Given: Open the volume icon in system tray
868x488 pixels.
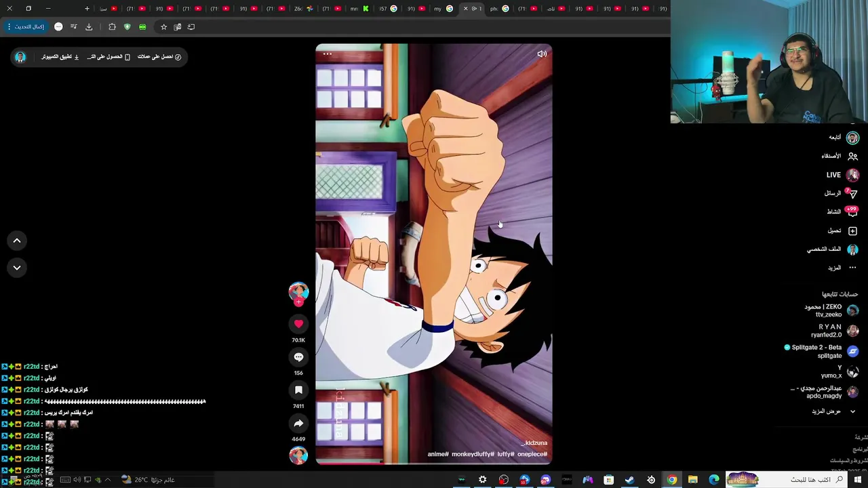Looking at the screenshot, I should (76, 480).
